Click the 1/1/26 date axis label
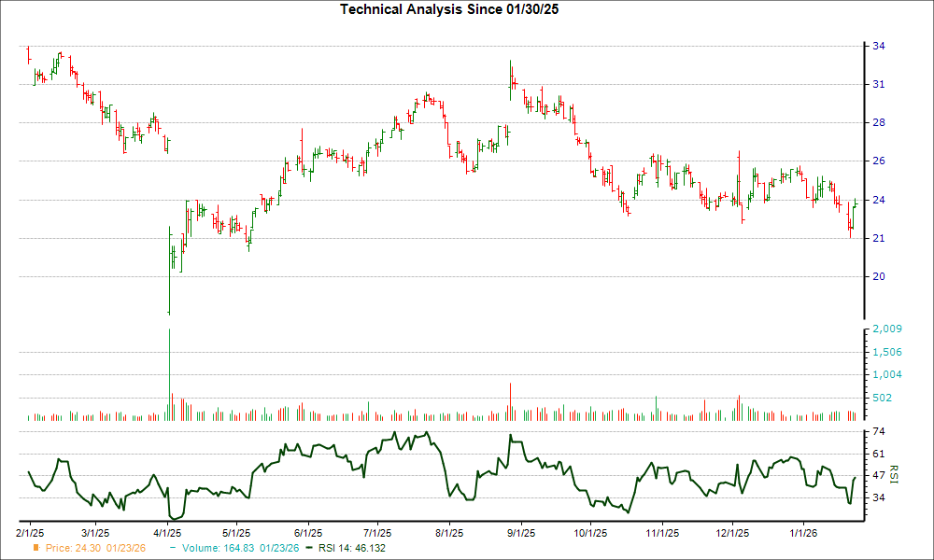934x560 pixels. click(801, 531)
